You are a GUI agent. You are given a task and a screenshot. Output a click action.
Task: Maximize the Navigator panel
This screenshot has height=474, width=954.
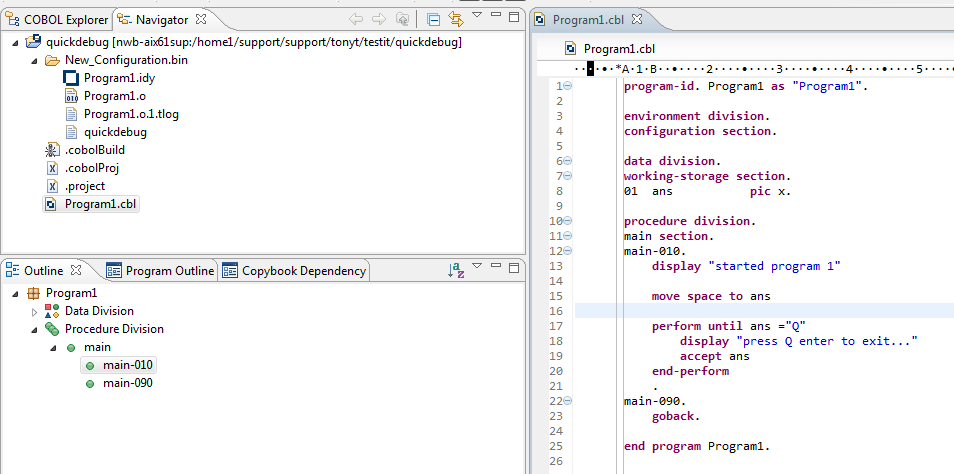coord(514,16)
